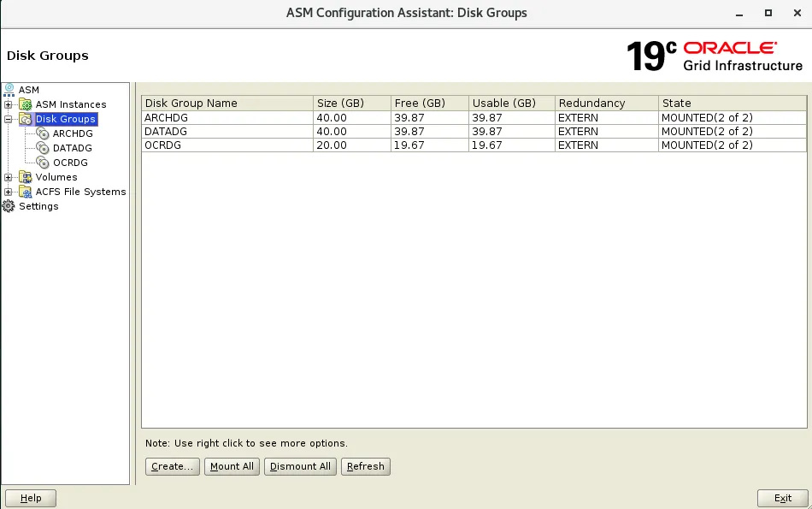Image resolution: width=812 pixels, height=509 pixels.
Task: Click the OCRDG disk icon in tree
Action: tap(43, 163)
